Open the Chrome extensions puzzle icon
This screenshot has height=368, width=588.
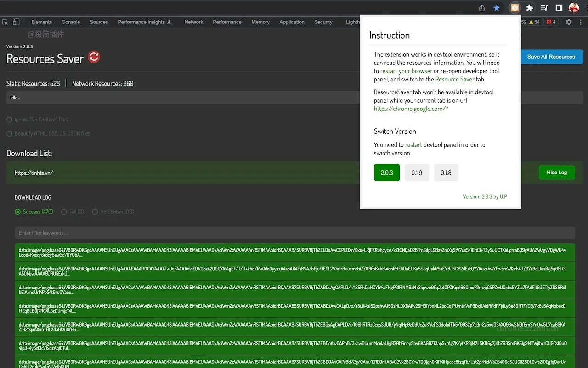pyautogui.click(x=530, y=8)
